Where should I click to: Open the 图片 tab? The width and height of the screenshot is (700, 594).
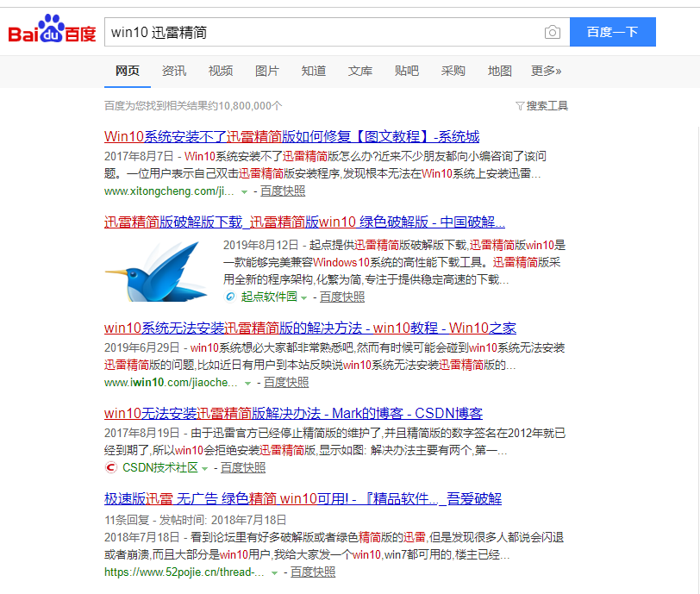(267, 71)
